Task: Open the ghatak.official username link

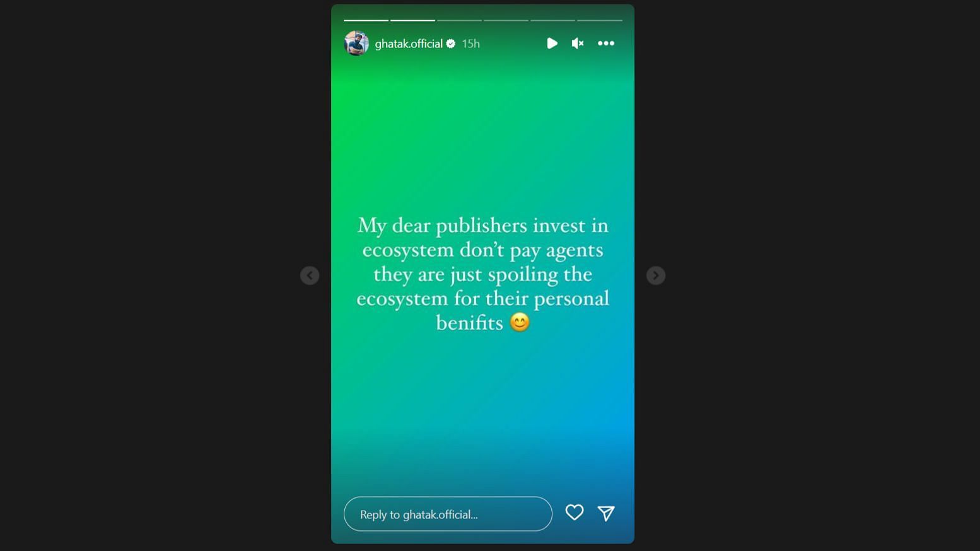Action: point(409,43)
